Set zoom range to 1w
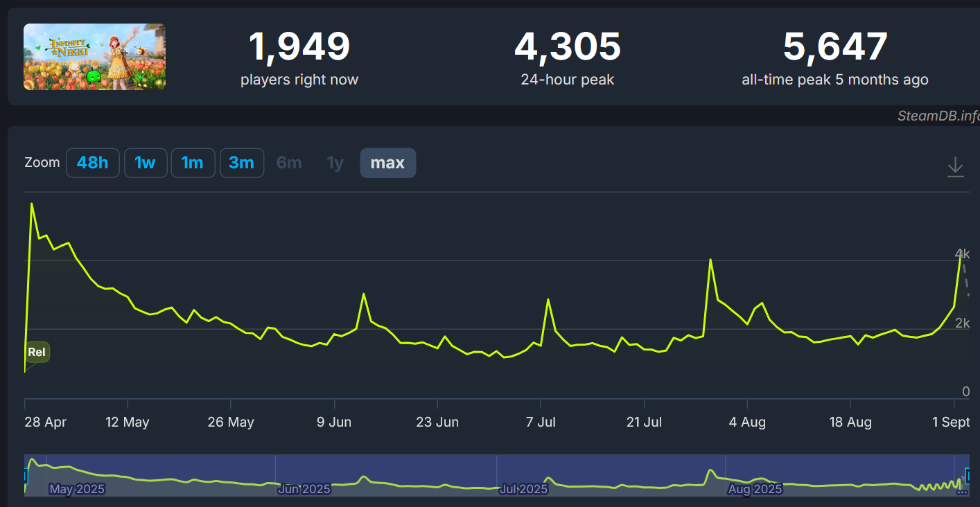The image size is (980, 507). 145,163
